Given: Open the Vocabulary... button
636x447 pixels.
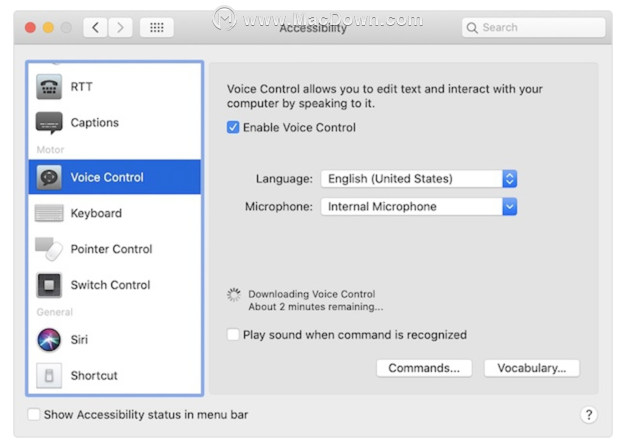Looking at the screenshot, I should tap(531, 368).
